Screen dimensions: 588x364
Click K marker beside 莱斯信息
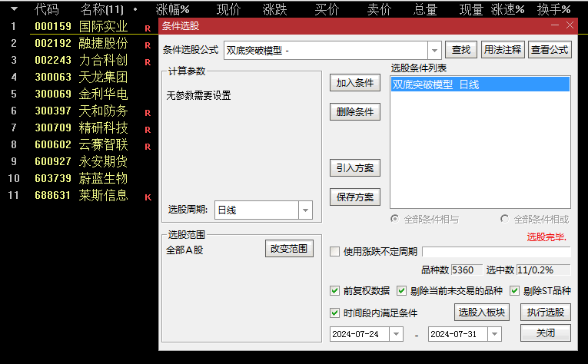click(148, 197)
